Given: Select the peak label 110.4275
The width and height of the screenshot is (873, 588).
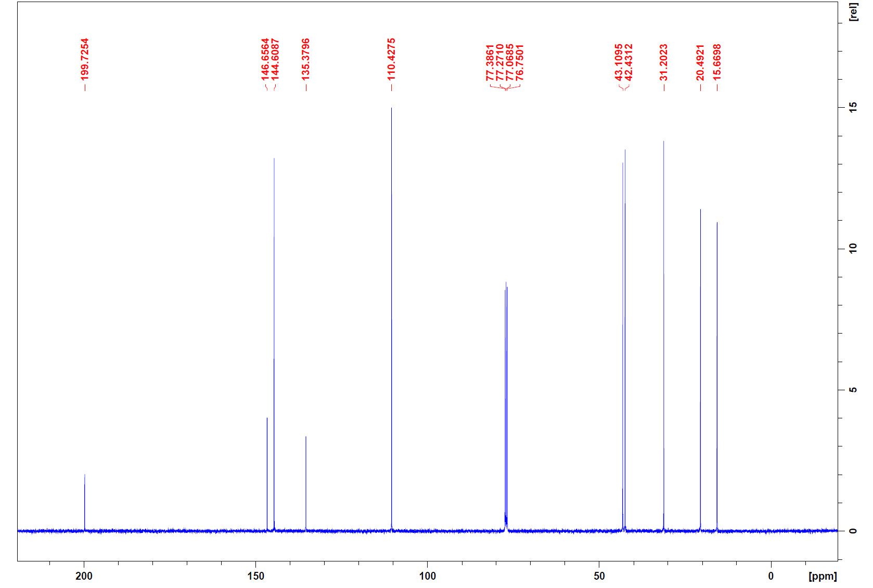Looking at the screenshot, I should [x=391, y=59].
